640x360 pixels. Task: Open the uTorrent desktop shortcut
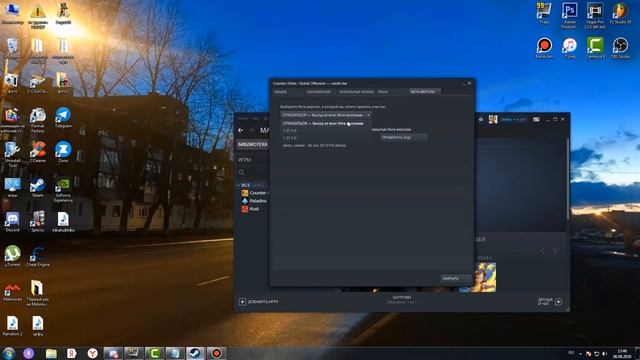12,256
